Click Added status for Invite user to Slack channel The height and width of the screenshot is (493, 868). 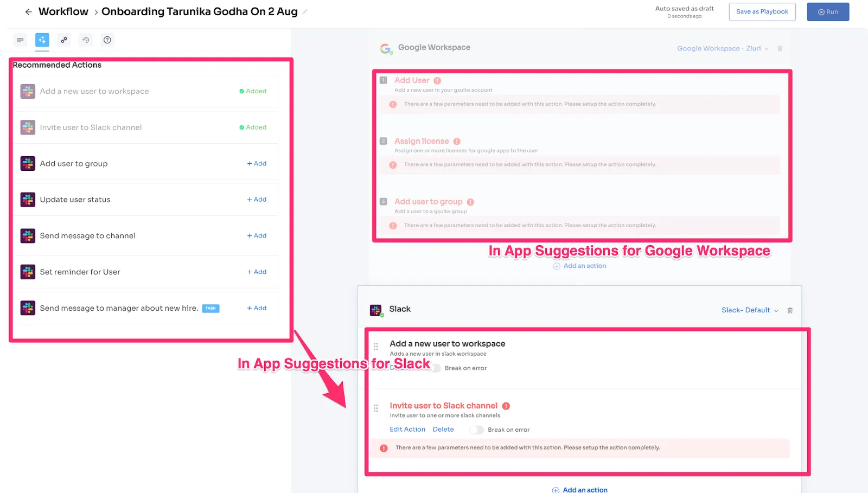[253, 127]
